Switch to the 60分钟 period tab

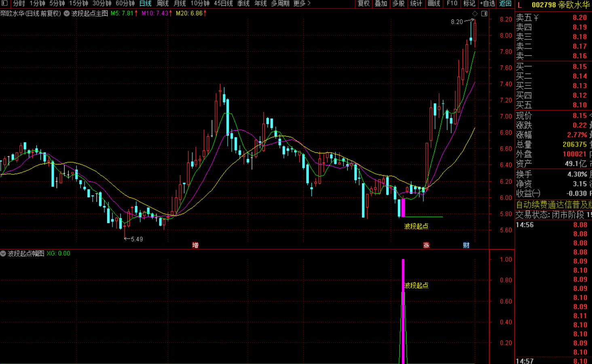click(125, 4)
